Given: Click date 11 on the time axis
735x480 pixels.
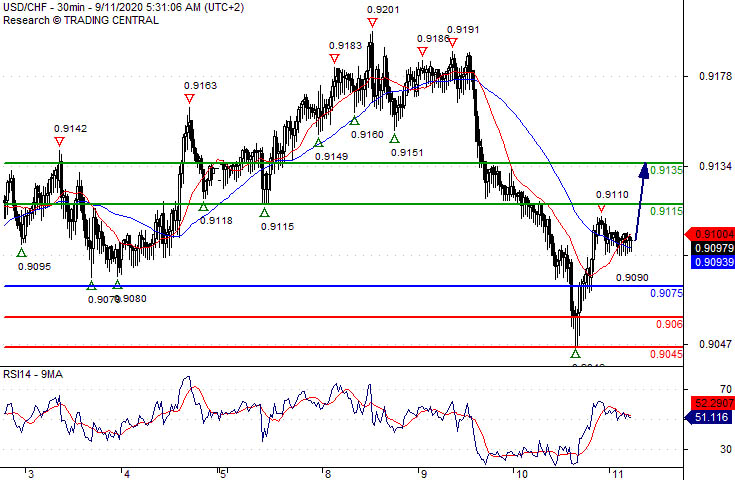Looking at the screenshot, I should [x=617, y=474].
